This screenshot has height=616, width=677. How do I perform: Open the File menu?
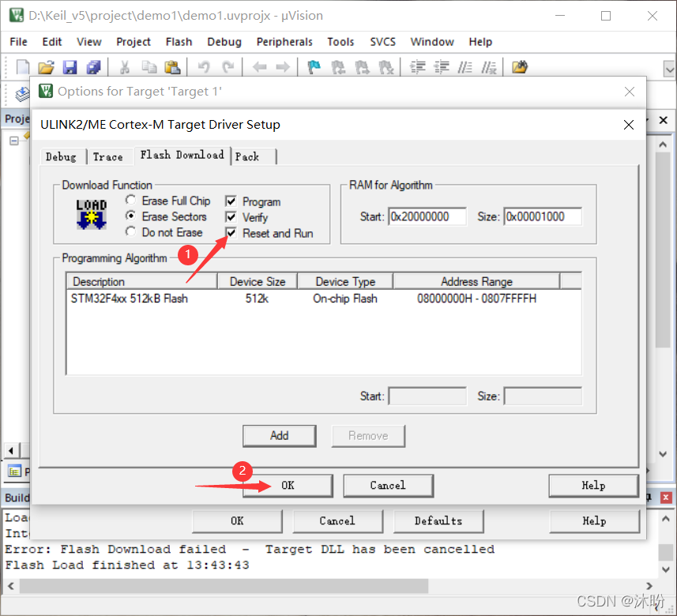[x=18, y=42]
